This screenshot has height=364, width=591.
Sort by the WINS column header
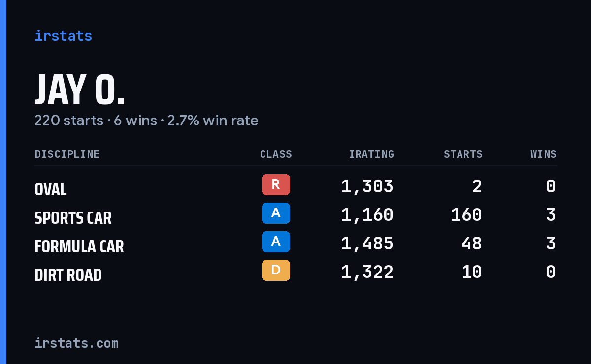pyautogui.click(x=543, y=154)
